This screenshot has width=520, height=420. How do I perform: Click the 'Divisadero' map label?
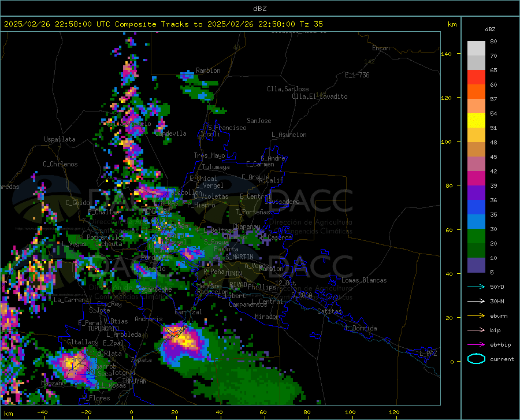pyautogui.click(x=282, y=202)
